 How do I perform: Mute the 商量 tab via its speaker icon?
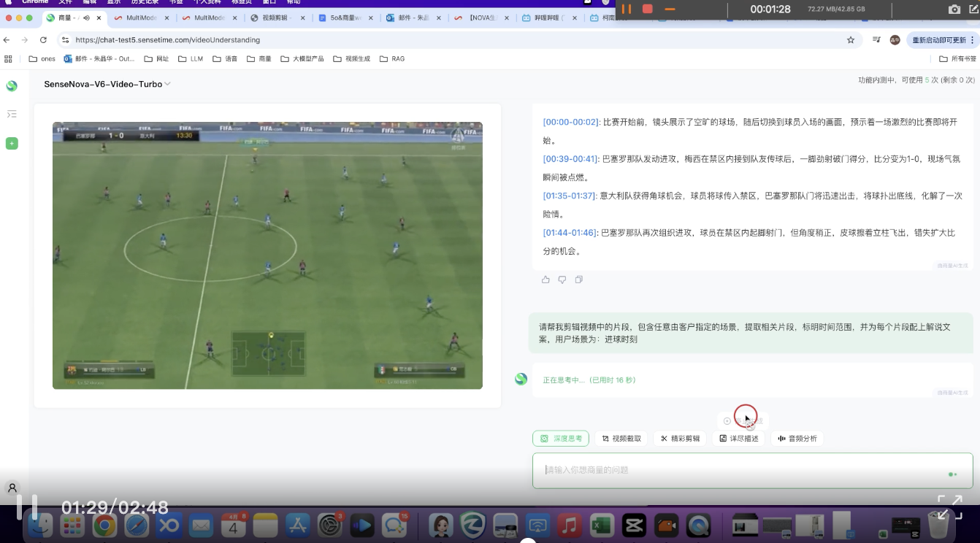86,18
